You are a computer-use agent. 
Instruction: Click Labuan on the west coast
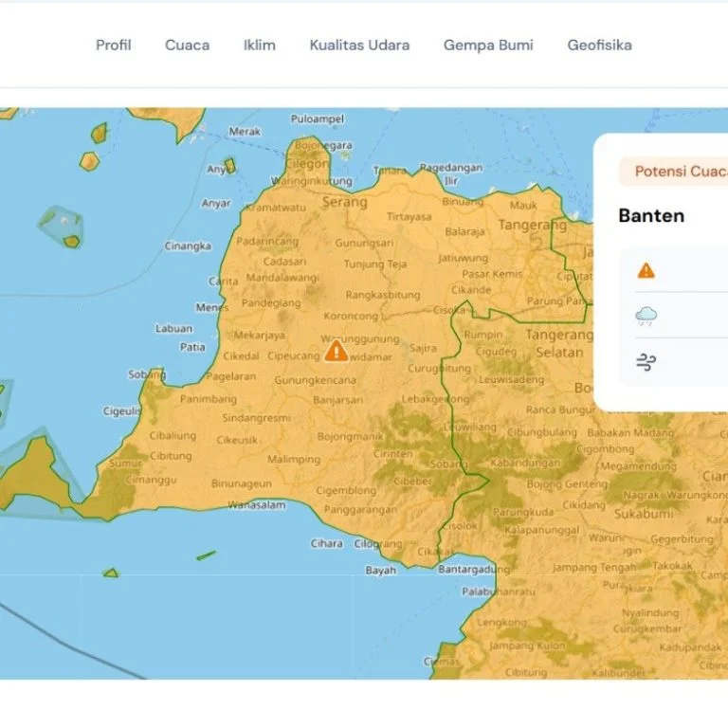click(x=173, y=329)
